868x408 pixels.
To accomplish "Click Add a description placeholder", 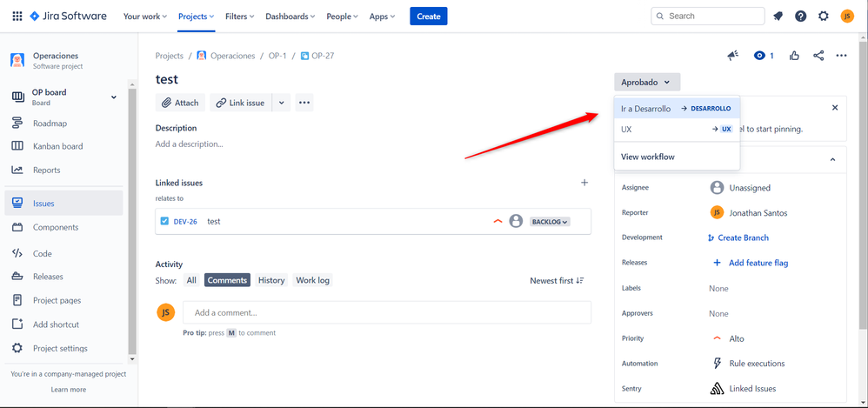I will click(x=190, y=144).
